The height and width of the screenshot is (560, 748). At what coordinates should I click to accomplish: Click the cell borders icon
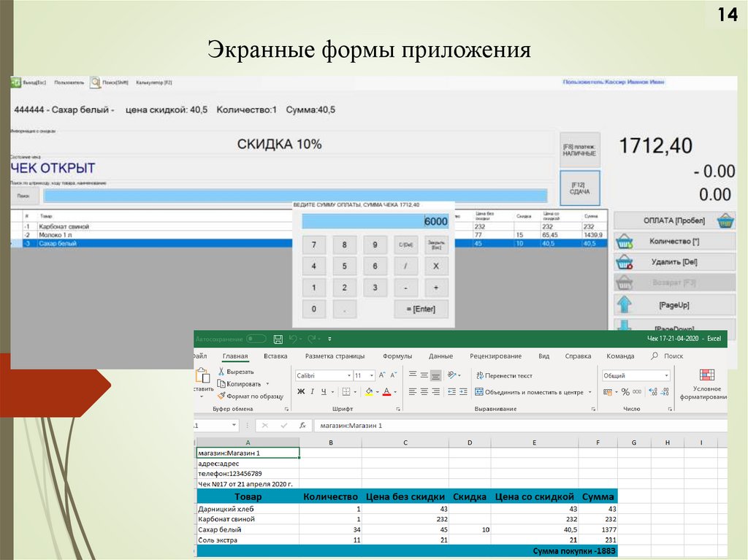(346, 391)
